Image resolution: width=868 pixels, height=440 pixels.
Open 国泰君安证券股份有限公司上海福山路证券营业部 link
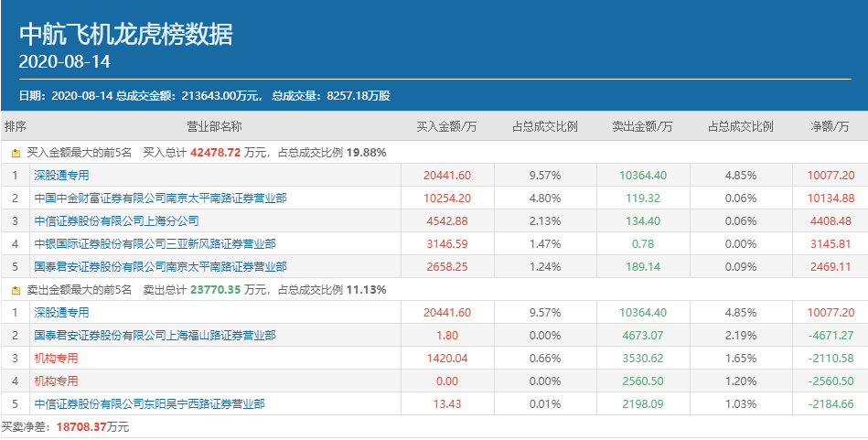tap(155, 336)
